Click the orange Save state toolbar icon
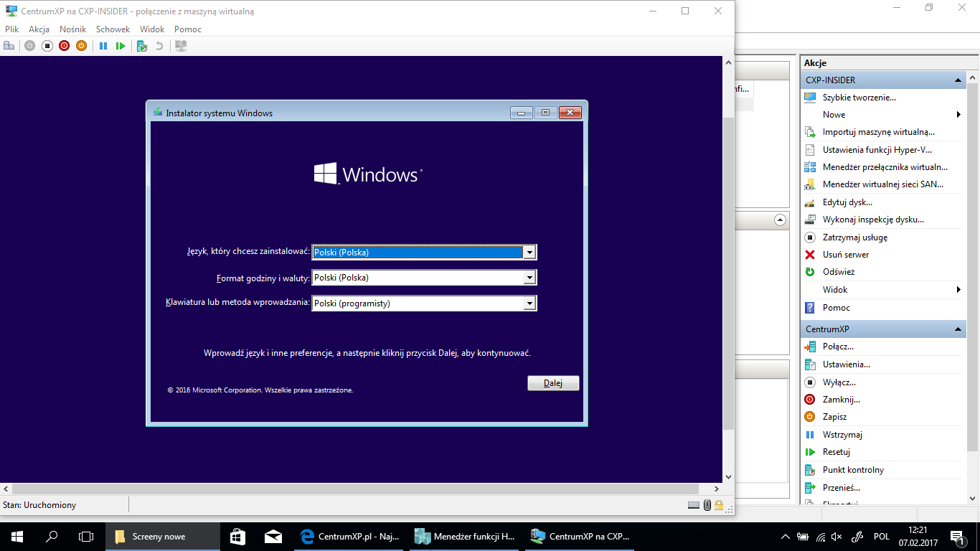 81,46
